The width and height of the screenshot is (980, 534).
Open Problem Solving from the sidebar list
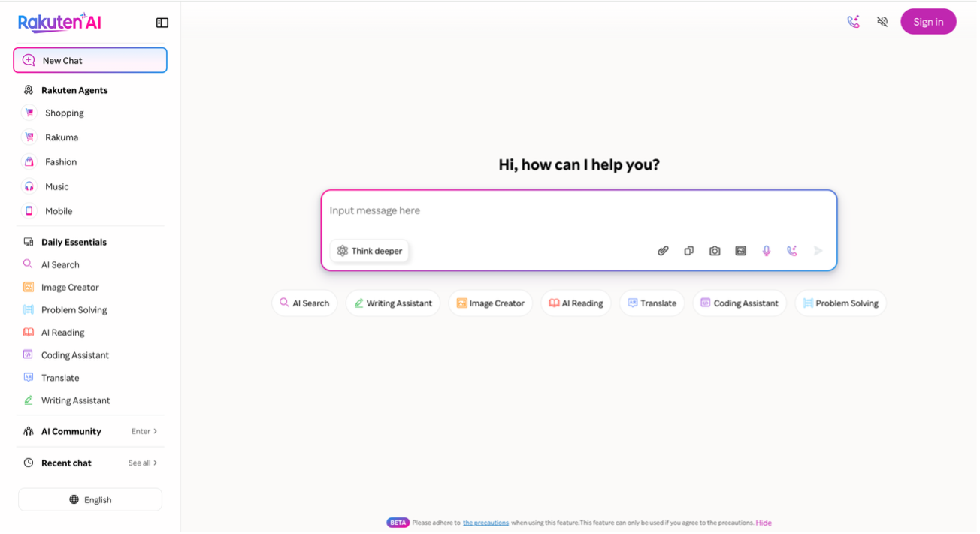click(x=74, y=310)
